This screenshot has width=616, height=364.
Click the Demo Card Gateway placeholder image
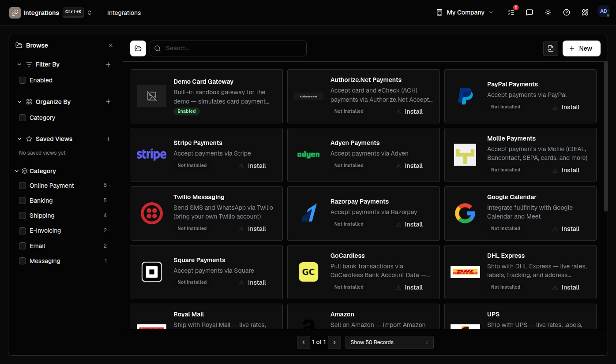click(x=151, y=96)
